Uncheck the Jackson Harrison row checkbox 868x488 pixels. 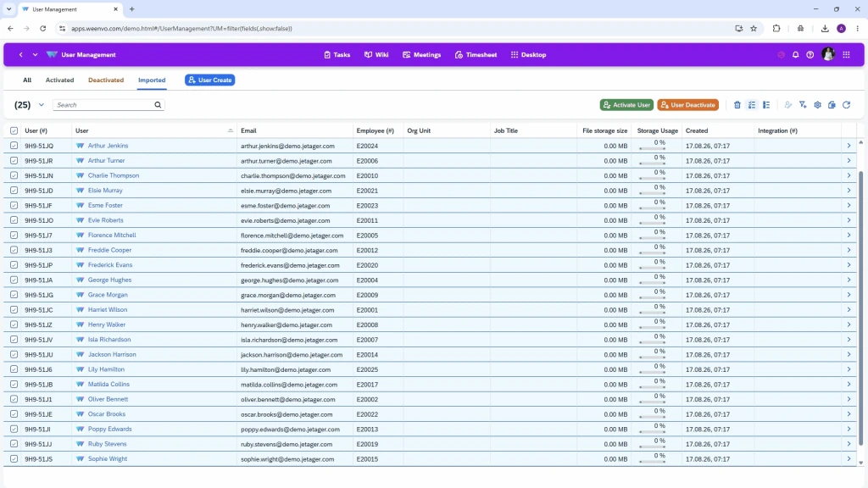pos(14,354)
